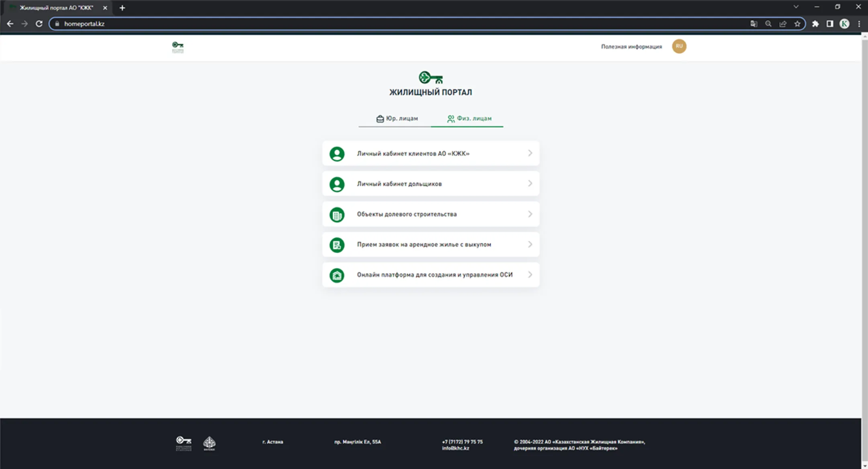The width and height of the screenshot is (868, 469).
Task: Open Личный кабинет клиентов АО «КЖК»
Action: coord(431,153)
